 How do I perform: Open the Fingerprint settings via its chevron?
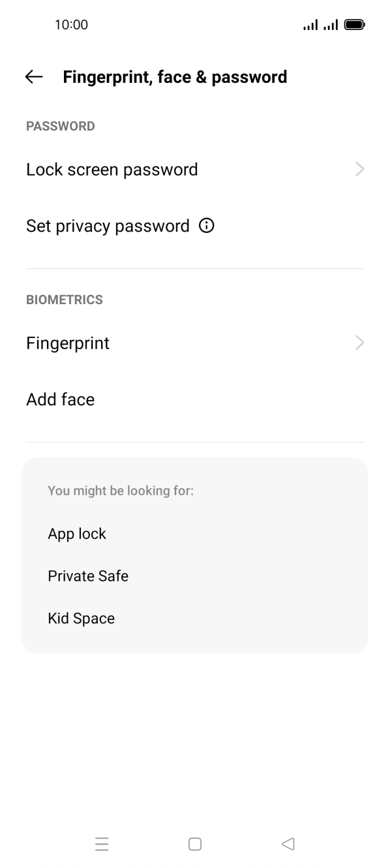(359, 343)
